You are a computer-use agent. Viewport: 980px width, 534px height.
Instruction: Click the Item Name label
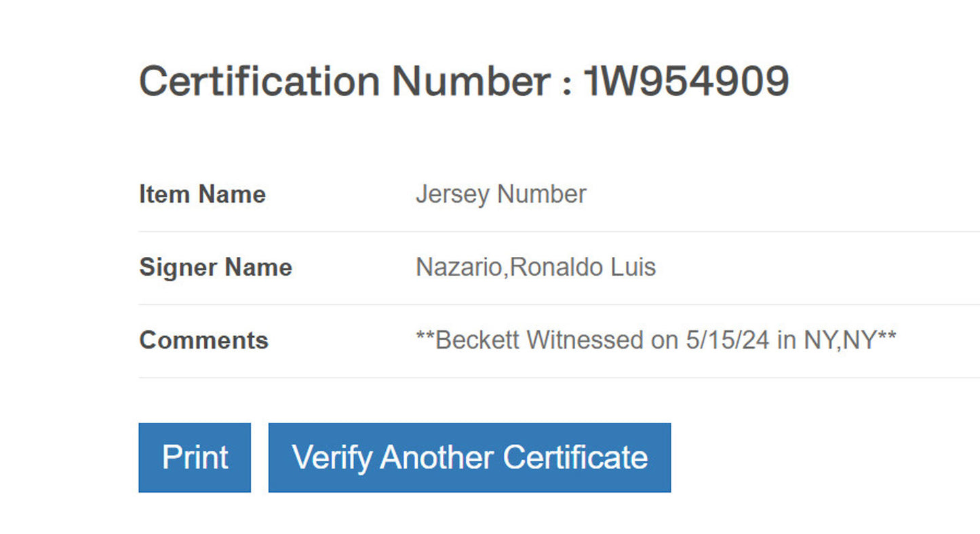[x=201, y=194]
